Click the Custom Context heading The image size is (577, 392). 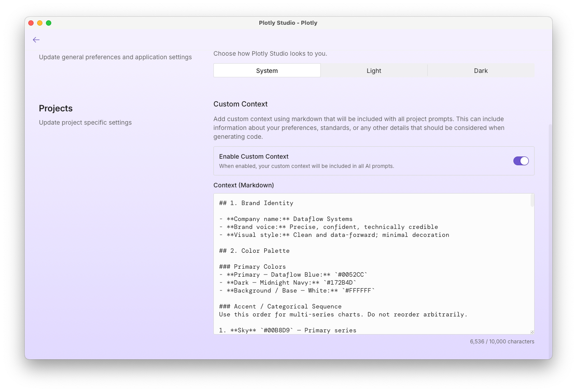tap(240, 104)
